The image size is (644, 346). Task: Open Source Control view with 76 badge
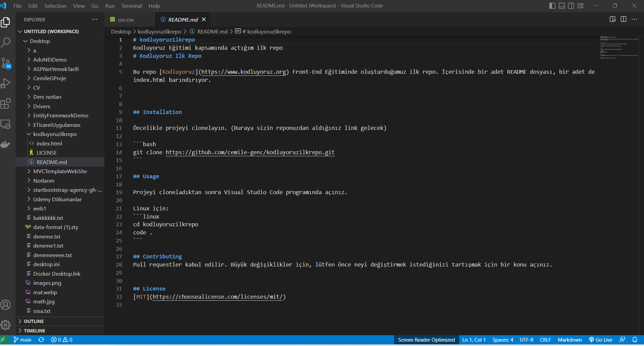[x=6, y=63]
